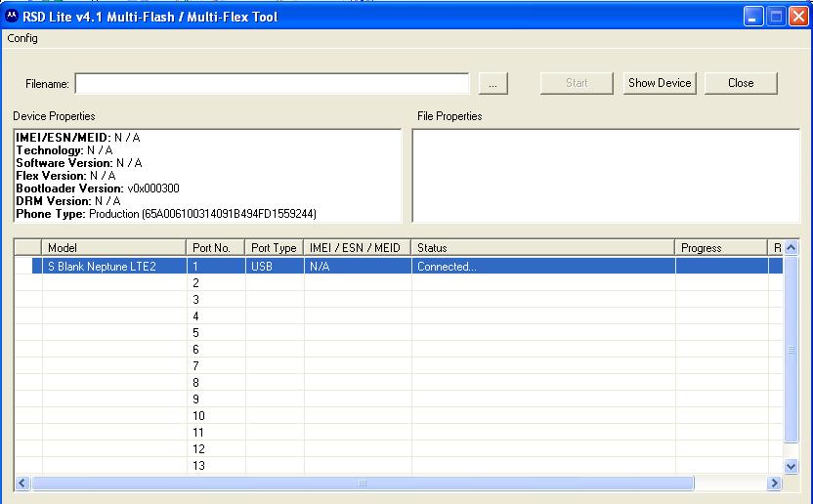Click the Close button beside Show Device
813x504 pixels.
(x=741, y=83)
